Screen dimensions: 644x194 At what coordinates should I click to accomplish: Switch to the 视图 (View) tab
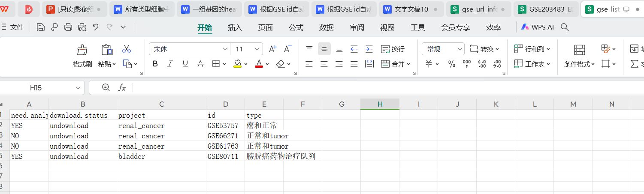[x=387, y=27]
